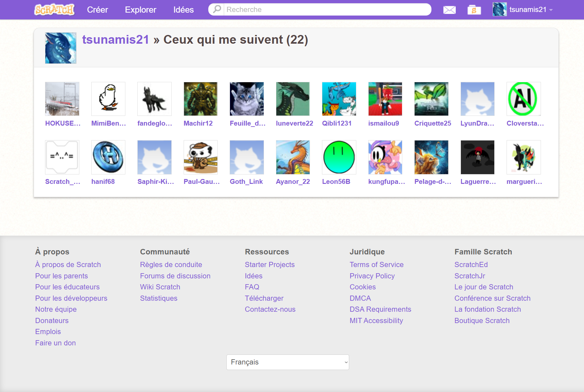Click the search magnifier icon
The image size is (584, 392).
(217, 9)
